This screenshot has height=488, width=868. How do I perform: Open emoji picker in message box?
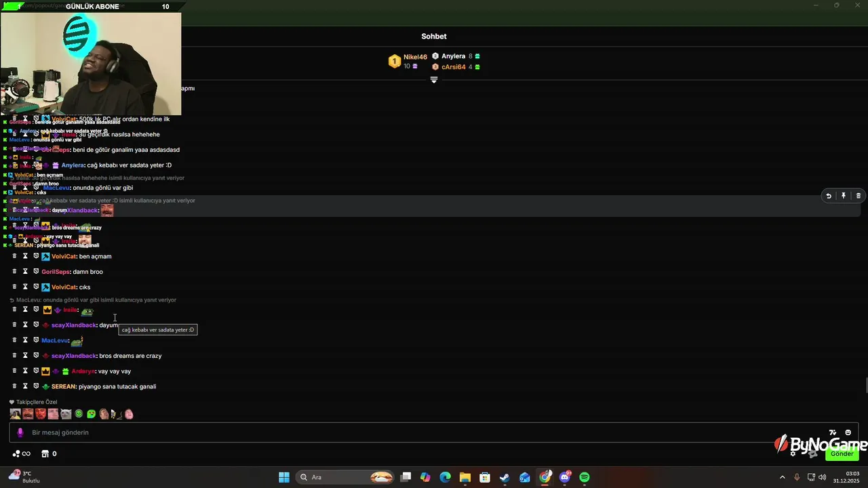tap(848, 432)
